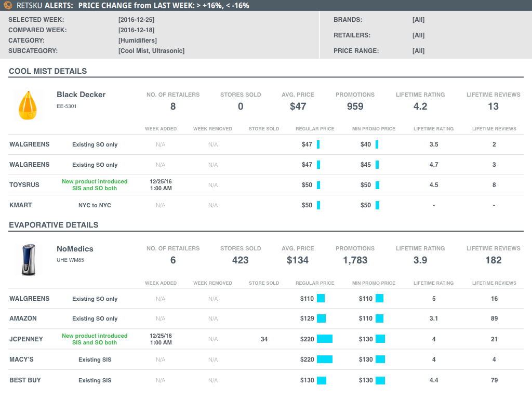This screenshot has height=399, width=532.
Task: Click NoMedics' lifetime reviews total 182
Action: pyautogui.click(x=494, y=260)
